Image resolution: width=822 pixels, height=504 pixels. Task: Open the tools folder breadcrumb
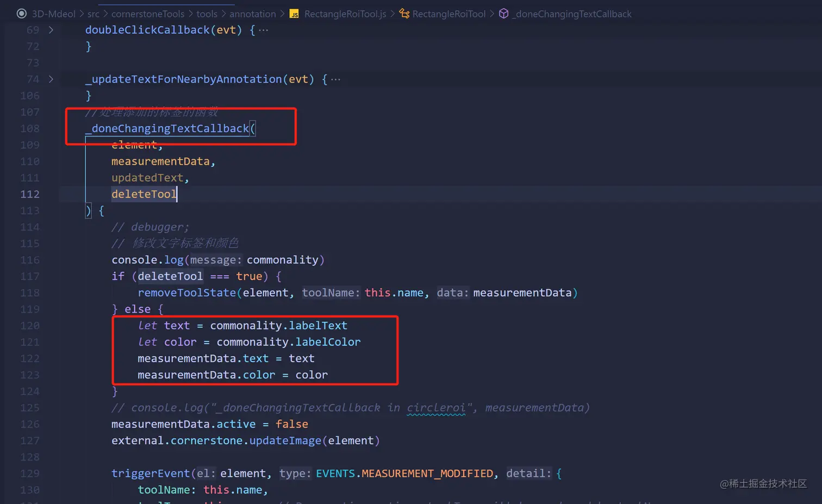coord(207,14)
